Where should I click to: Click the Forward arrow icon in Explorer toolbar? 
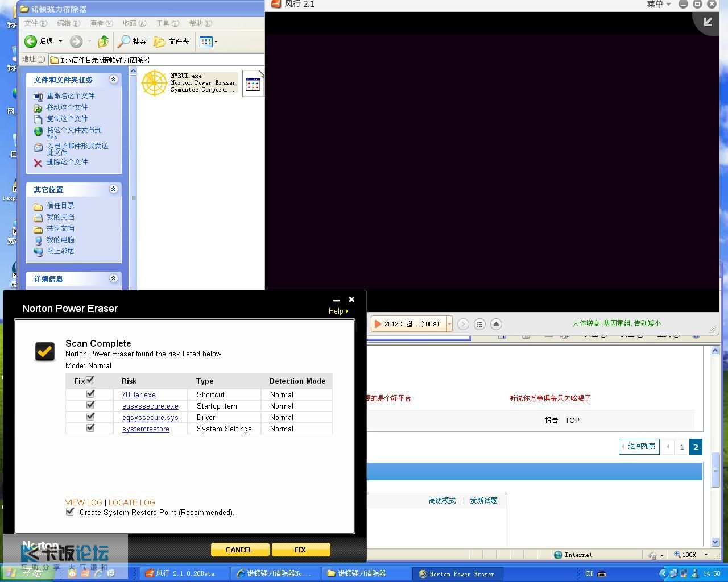[x=76, y=41]
